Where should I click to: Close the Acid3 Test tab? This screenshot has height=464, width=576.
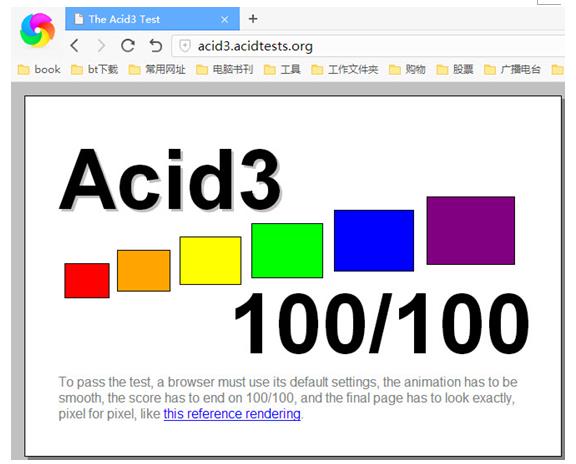click(224, 19)
